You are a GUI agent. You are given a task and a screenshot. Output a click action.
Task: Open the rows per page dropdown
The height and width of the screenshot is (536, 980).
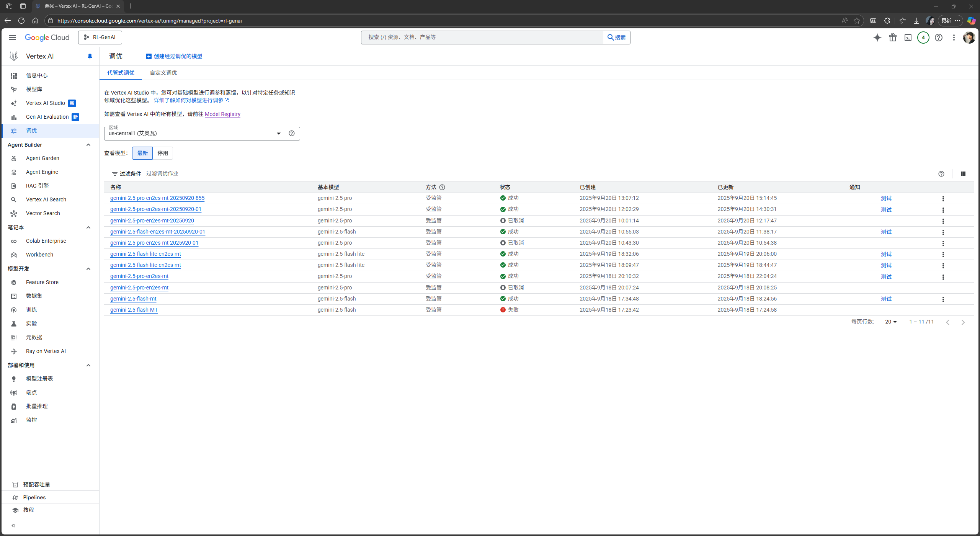pos(891,322)
